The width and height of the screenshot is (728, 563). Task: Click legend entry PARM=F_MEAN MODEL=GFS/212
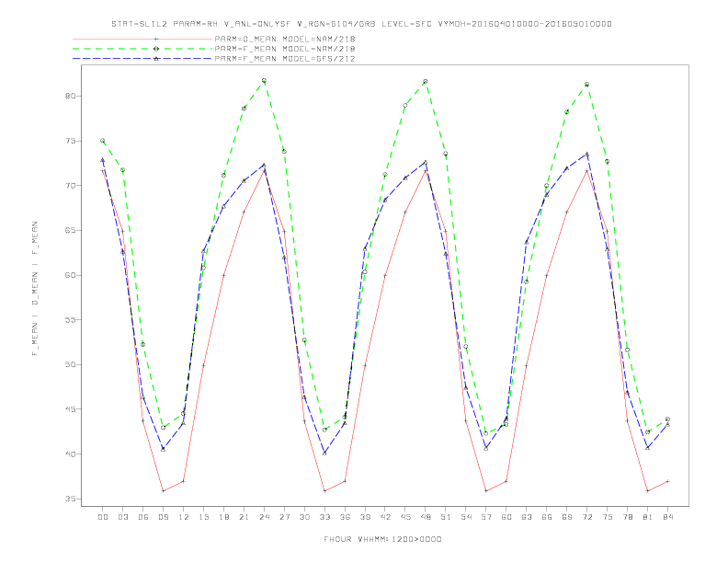(285, 59)
